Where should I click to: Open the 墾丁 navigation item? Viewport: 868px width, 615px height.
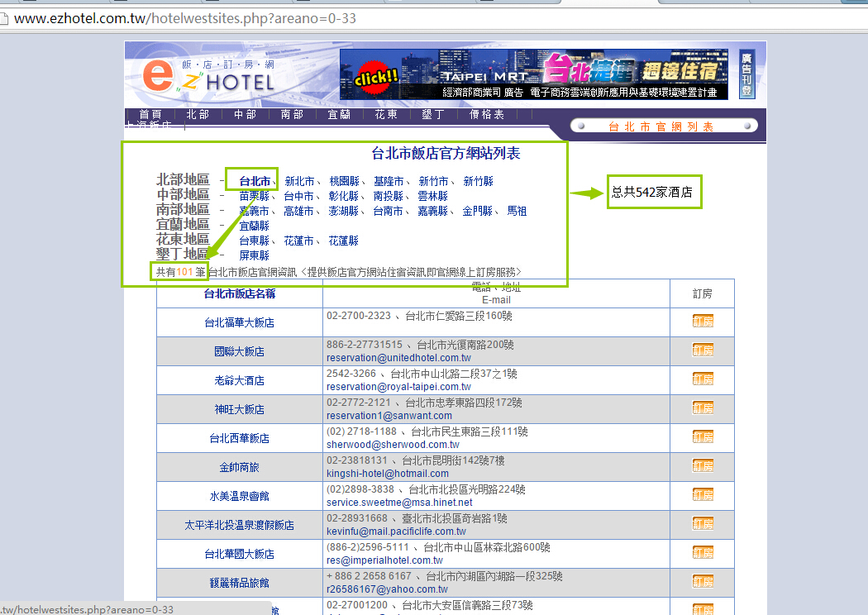point(433,114)
